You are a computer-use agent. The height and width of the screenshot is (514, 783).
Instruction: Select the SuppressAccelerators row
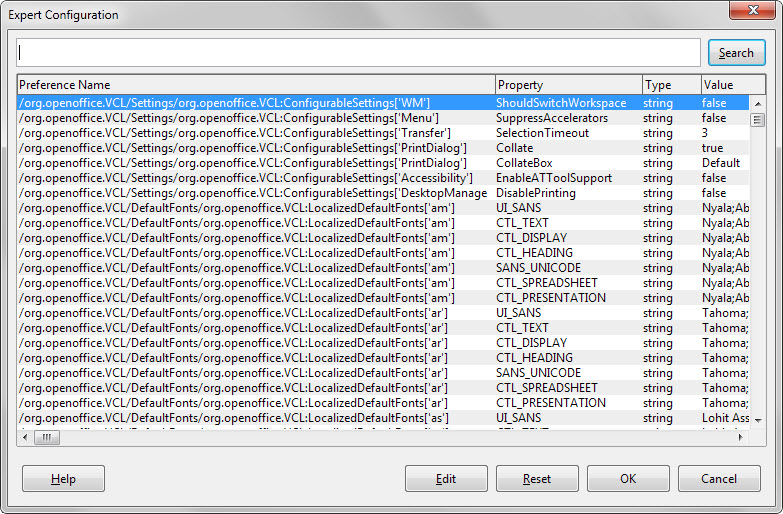click(x=383, y=118)
